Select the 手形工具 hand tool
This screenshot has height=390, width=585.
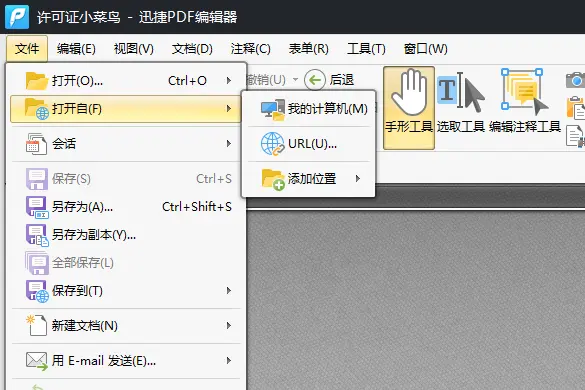point(409,108)
